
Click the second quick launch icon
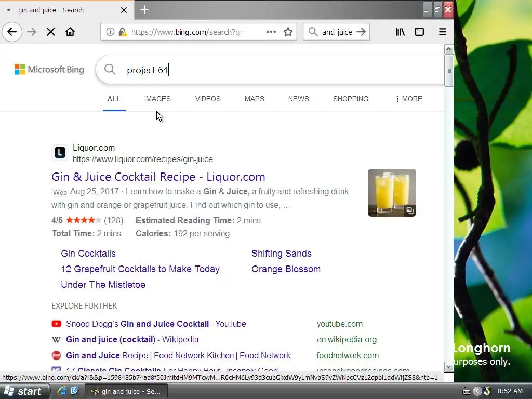(74, 391)
